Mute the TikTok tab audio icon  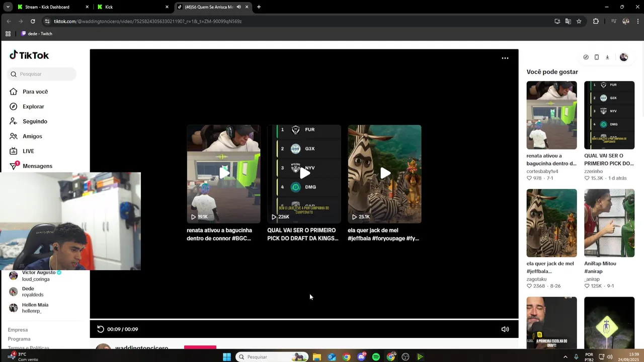pos(239,7)
